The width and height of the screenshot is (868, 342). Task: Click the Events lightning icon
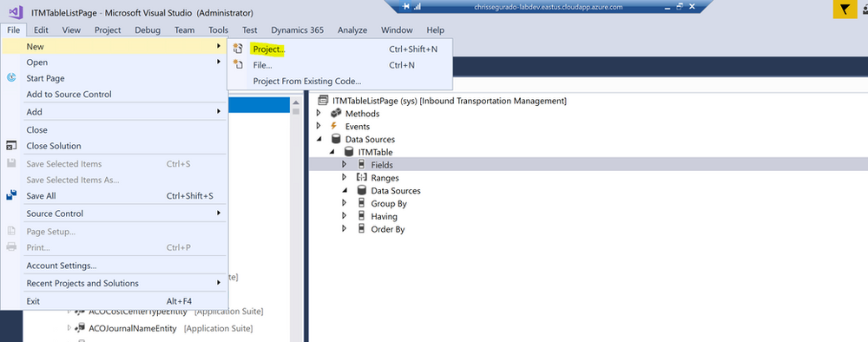click(333, 126)
